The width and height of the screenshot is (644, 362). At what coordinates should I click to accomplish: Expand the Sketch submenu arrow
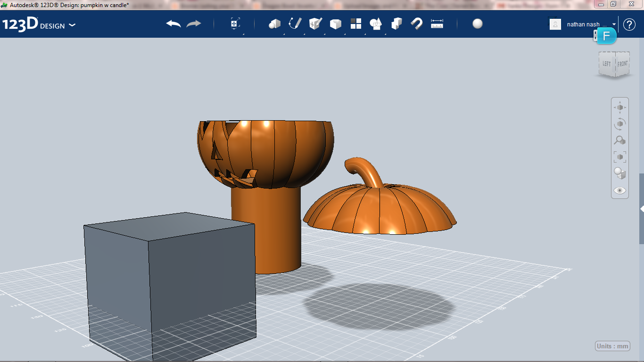click(304, 34)
